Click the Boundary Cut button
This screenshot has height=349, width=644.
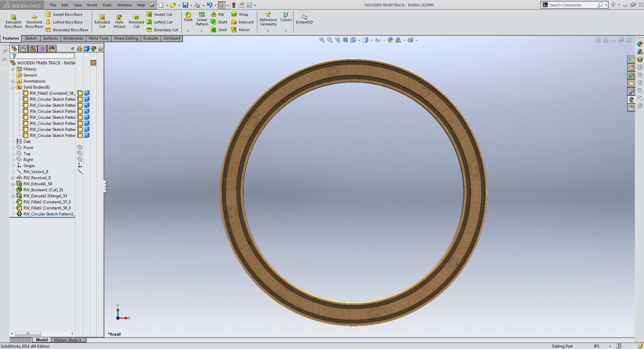pyautogui.click(x=162, y=30)
